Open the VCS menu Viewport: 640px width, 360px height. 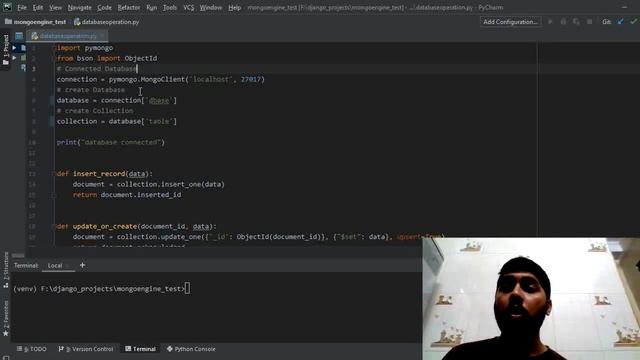pos(189,7)
